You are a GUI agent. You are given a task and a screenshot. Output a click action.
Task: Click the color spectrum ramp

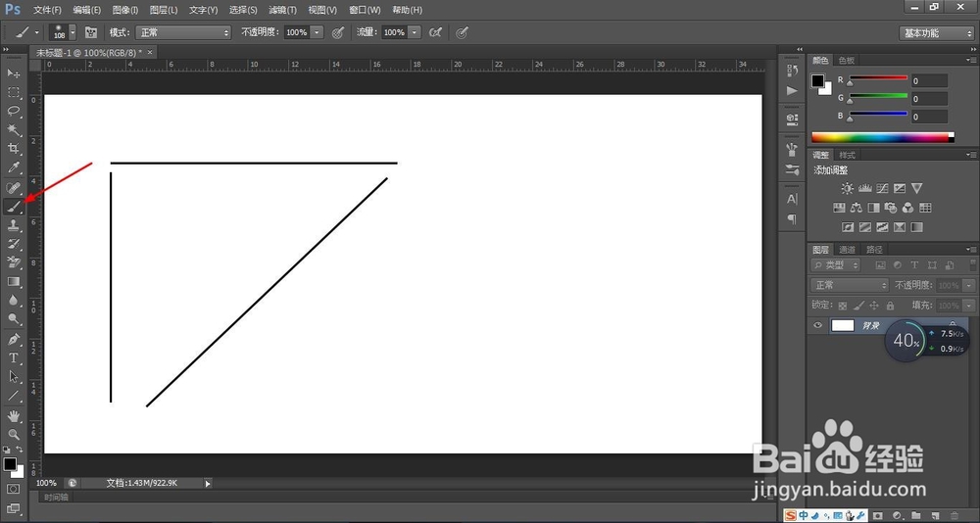point(883,137)
